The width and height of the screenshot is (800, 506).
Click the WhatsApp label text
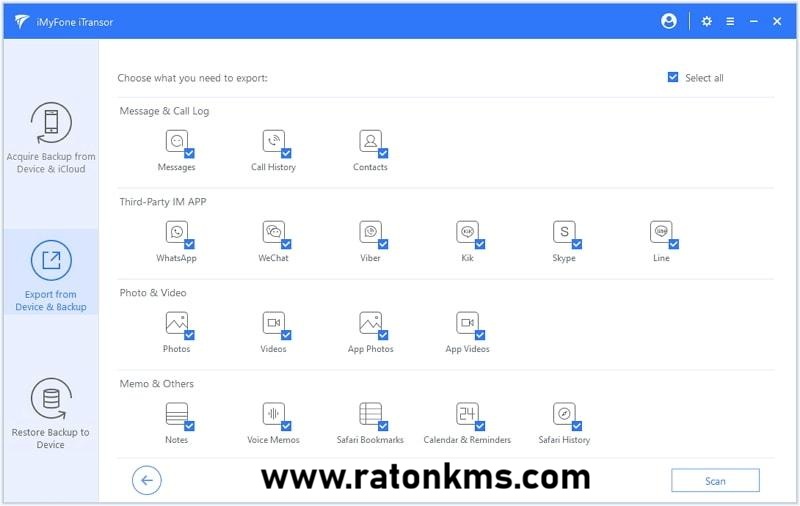tap(177, 258)
